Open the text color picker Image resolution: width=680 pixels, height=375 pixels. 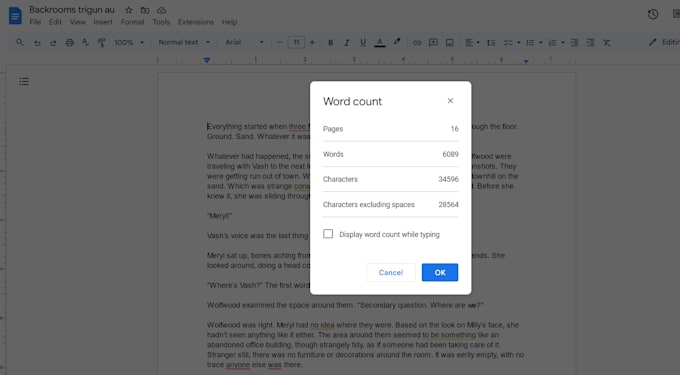coord(380,42)
